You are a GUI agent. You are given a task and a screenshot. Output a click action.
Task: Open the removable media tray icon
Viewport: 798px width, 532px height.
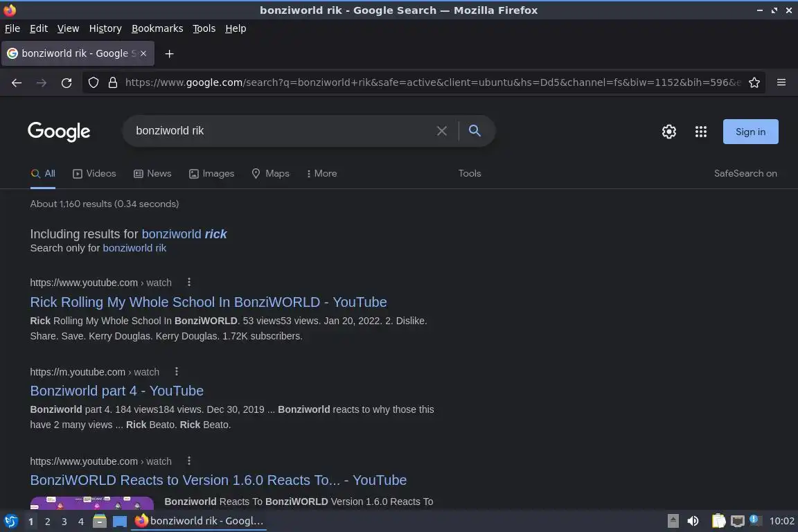pos(673,522)
